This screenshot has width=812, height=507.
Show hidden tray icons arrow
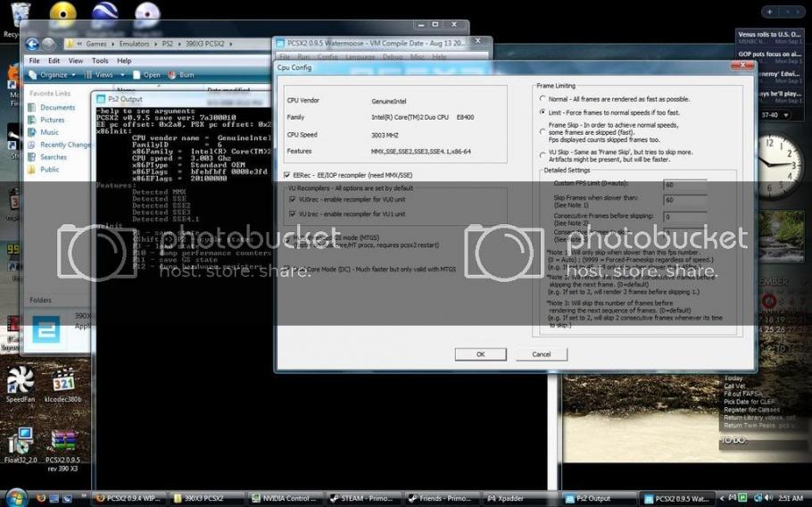(x=723, y=499)
